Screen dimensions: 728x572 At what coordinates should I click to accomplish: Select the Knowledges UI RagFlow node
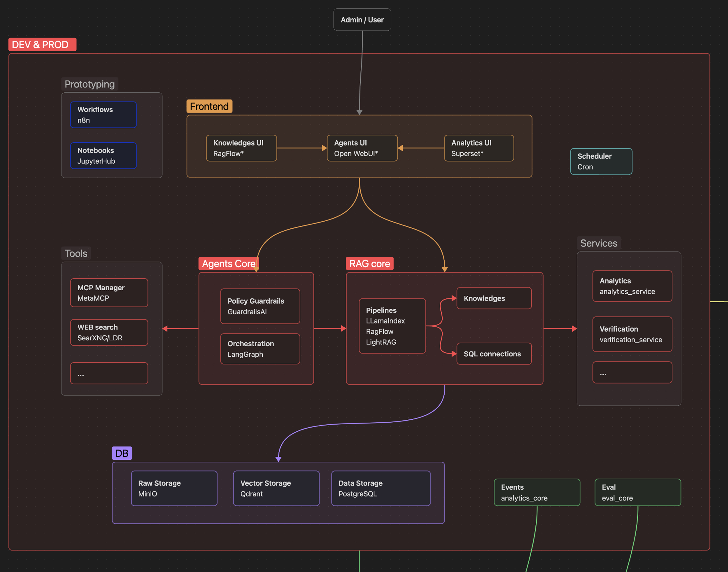tap(241, 148)
